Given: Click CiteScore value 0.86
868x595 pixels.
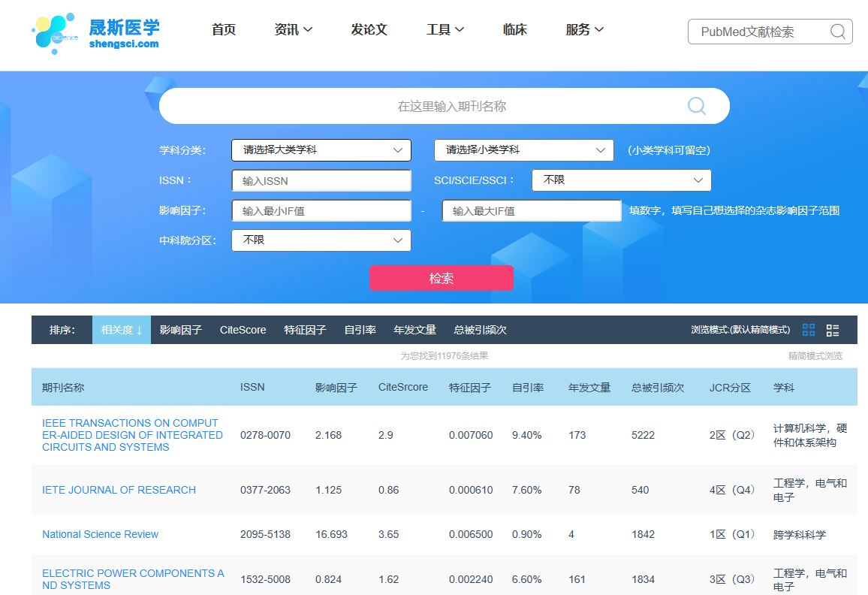Looking at the screenshot, I should [389, 490].
